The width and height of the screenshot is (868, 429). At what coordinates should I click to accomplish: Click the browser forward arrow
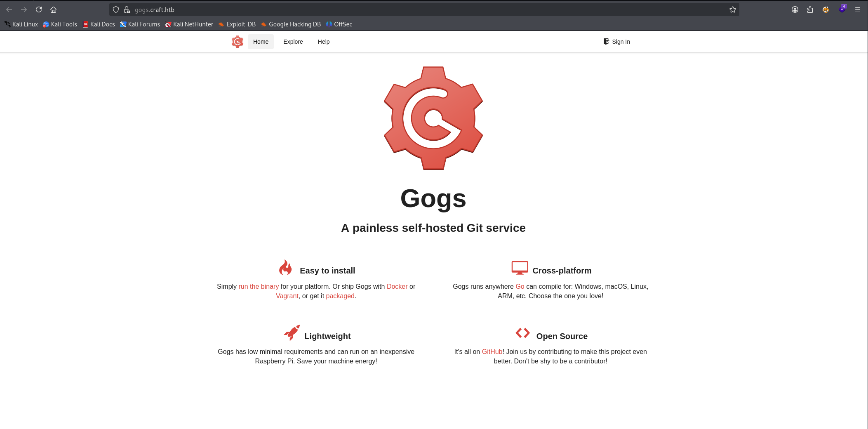[24, 9]
